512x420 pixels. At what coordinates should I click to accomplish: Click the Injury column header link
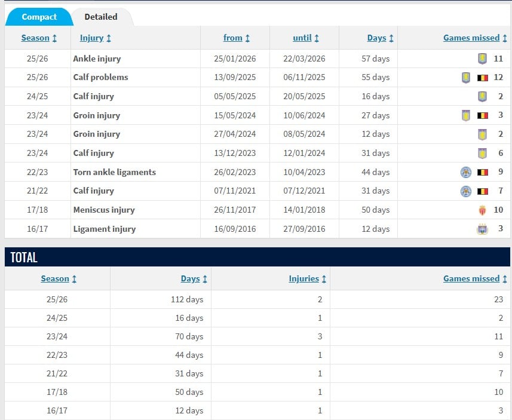click(92, 38)
